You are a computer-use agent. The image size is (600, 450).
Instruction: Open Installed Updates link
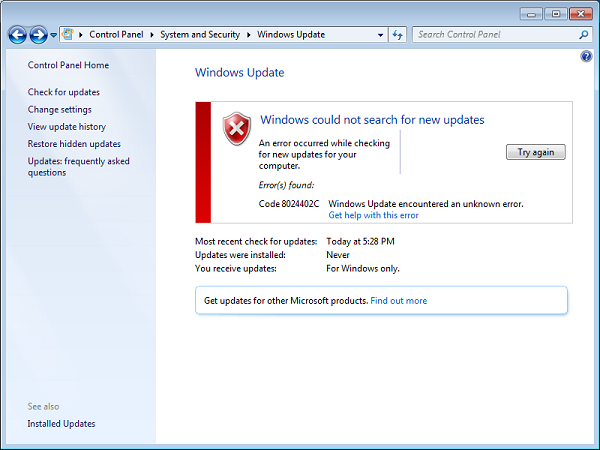click(x=61, y=424)
